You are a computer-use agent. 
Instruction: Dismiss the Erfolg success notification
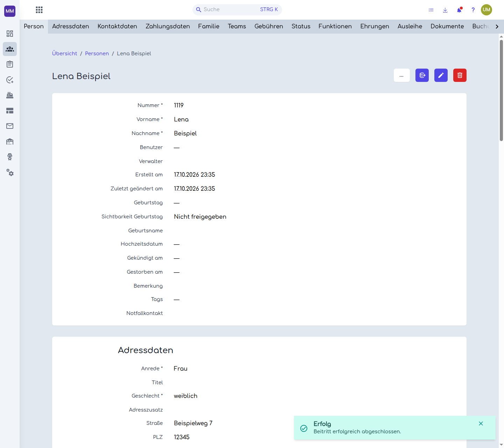point(481,423)
